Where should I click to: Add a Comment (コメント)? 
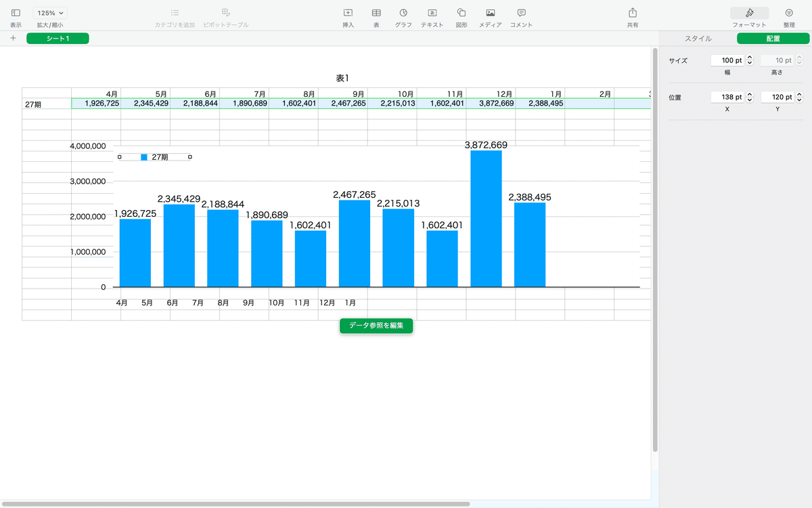click(521, 13)
